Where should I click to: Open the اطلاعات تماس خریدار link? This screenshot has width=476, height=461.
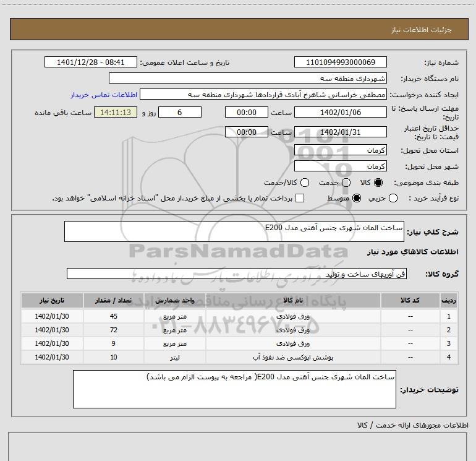coord(104,95)
